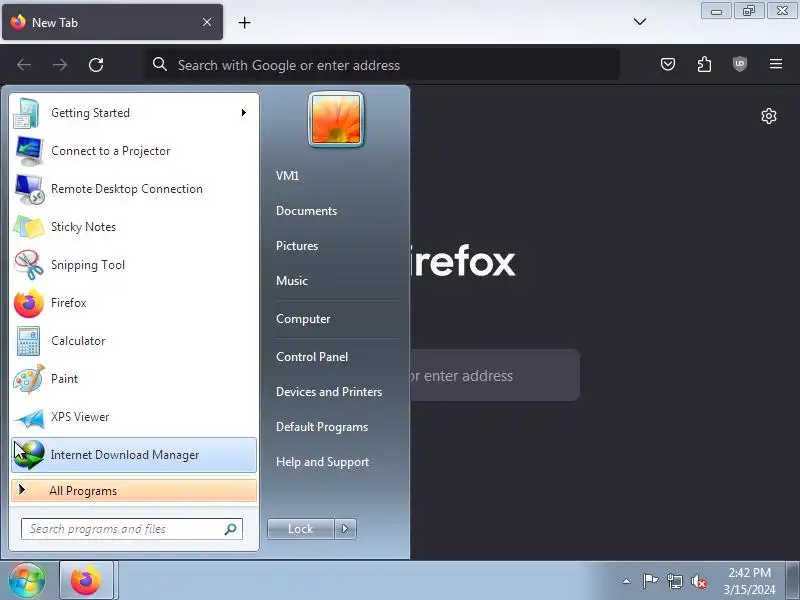Click the Sticky Notes icon

click(x=29, y=227)
